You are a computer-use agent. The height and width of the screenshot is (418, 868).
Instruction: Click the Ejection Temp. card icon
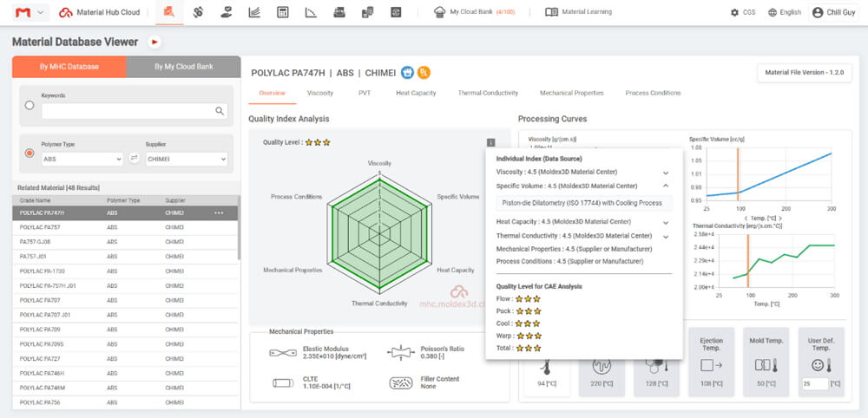click(712, 365)
